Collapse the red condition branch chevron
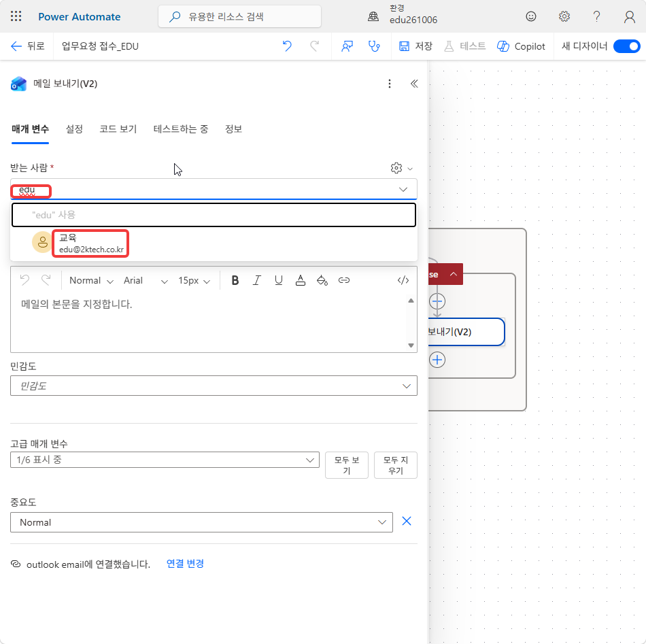The width and height of the screenshot is (646, 644). point(453,274)
